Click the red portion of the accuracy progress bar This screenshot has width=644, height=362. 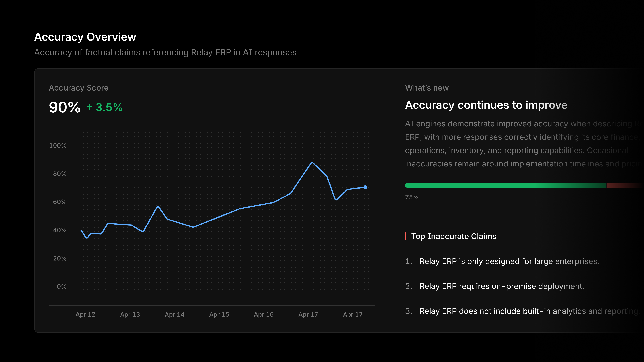coord(625,185)
